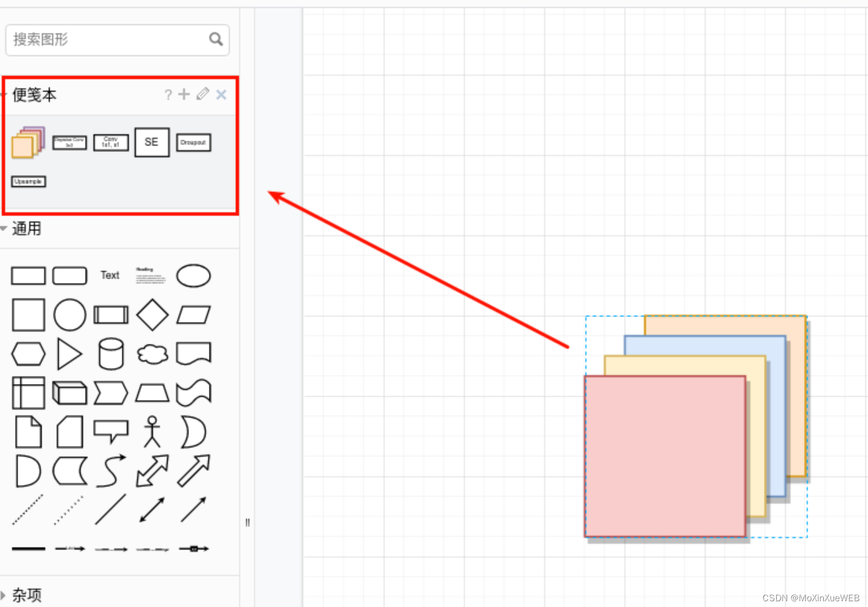Pick the Square shape

click(x=28, y=314)
